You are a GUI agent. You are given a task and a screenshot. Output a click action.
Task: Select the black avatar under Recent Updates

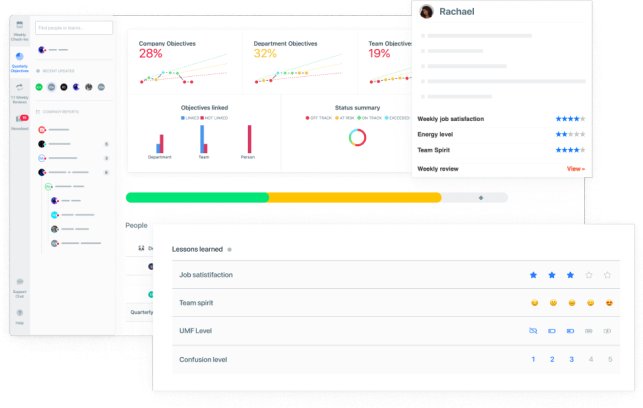pyautogui.click(x=64, y=87)
